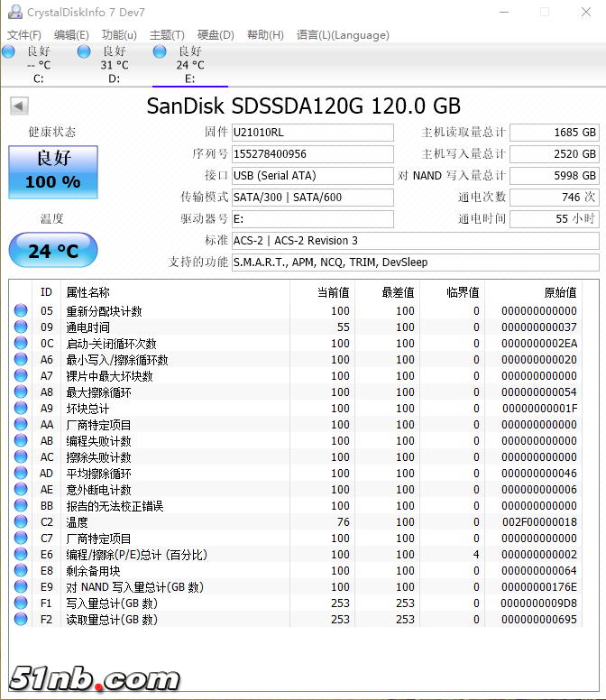Screen dimensions: 606x700
Task: Click the drive letter field E:
Action: click(313, 218)
